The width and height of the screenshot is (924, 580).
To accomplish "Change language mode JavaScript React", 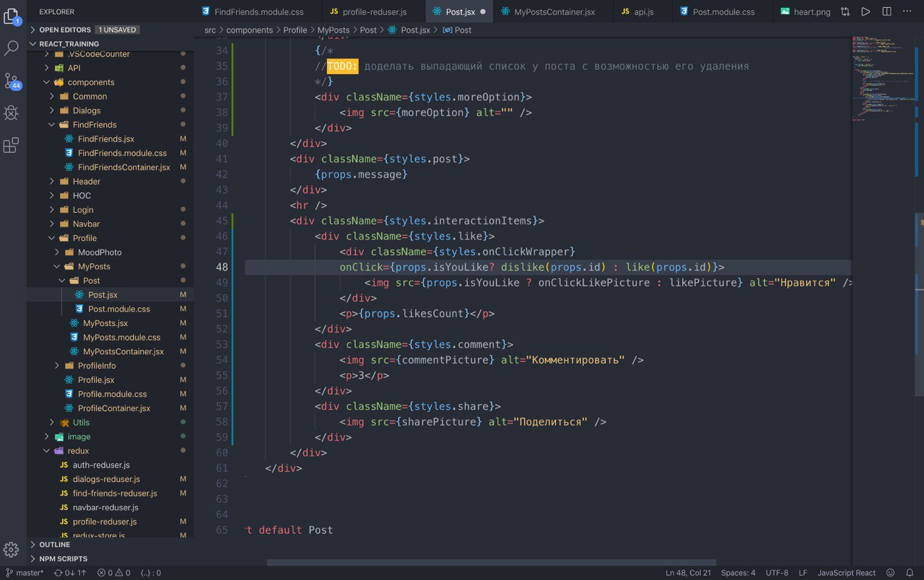I will [846, 573].
